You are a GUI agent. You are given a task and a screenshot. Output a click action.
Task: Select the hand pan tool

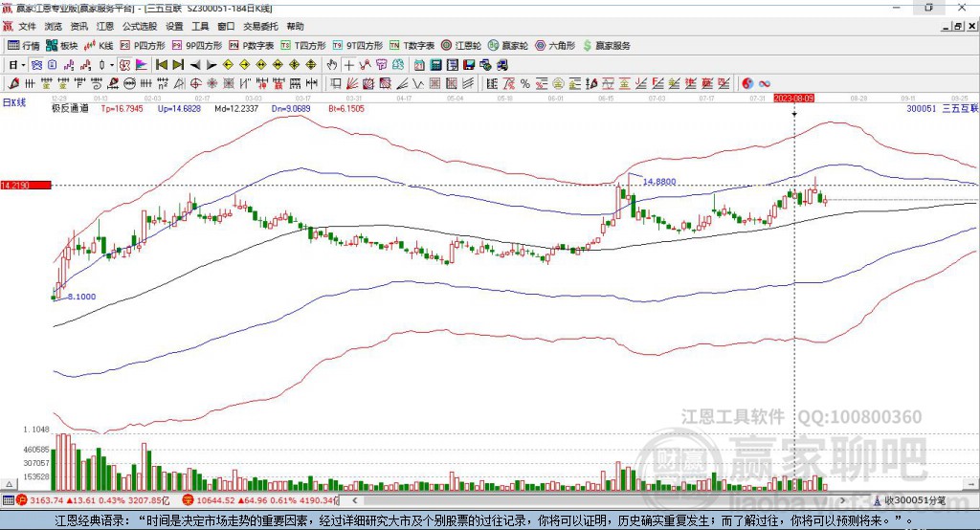(x=332, y=65)
